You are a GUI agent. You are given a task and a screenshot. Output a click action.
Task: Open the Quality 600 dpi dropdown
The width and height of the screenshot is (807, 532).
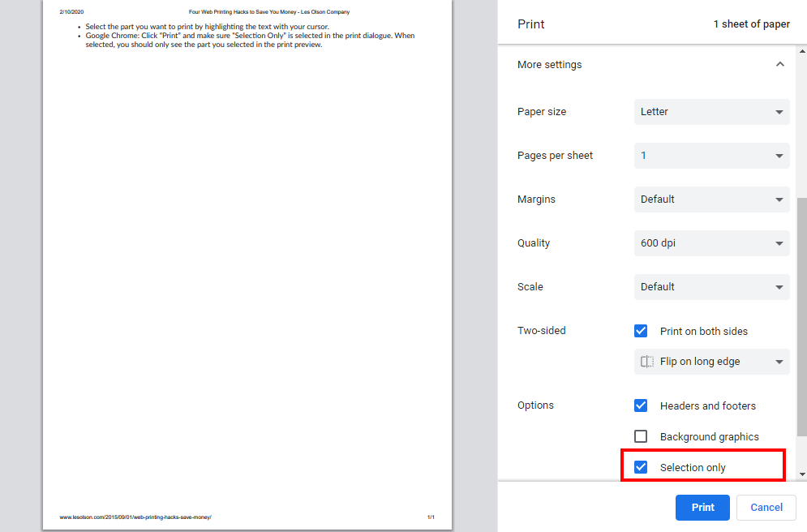coord(712,242)
